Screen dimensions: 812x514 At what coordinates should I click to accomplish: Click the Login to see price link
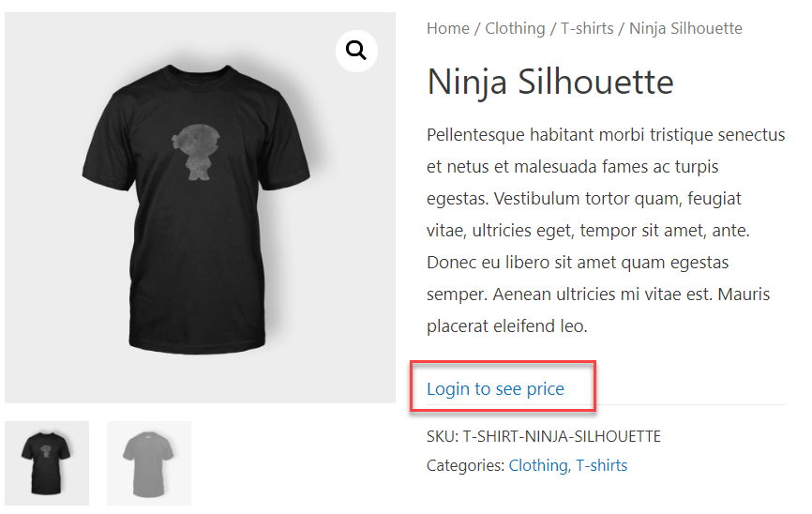tap(495, 388)
